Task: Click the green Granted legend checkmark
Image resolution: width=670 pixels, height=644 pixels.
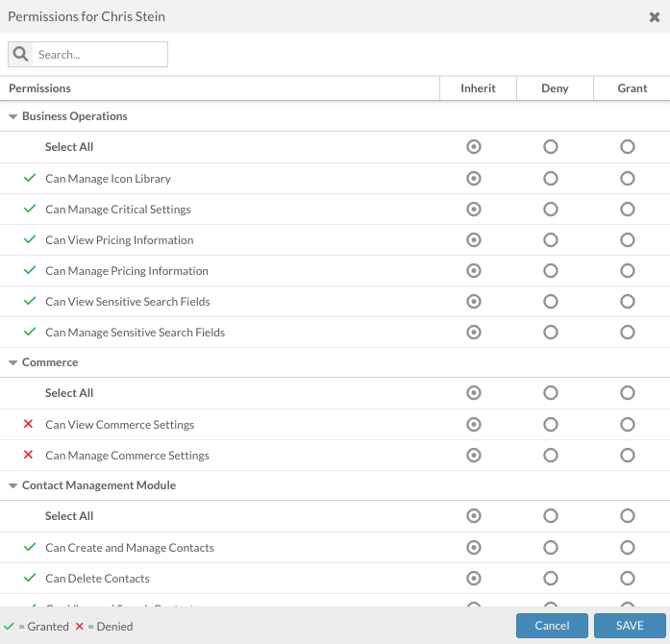Action: click(9, 626)
